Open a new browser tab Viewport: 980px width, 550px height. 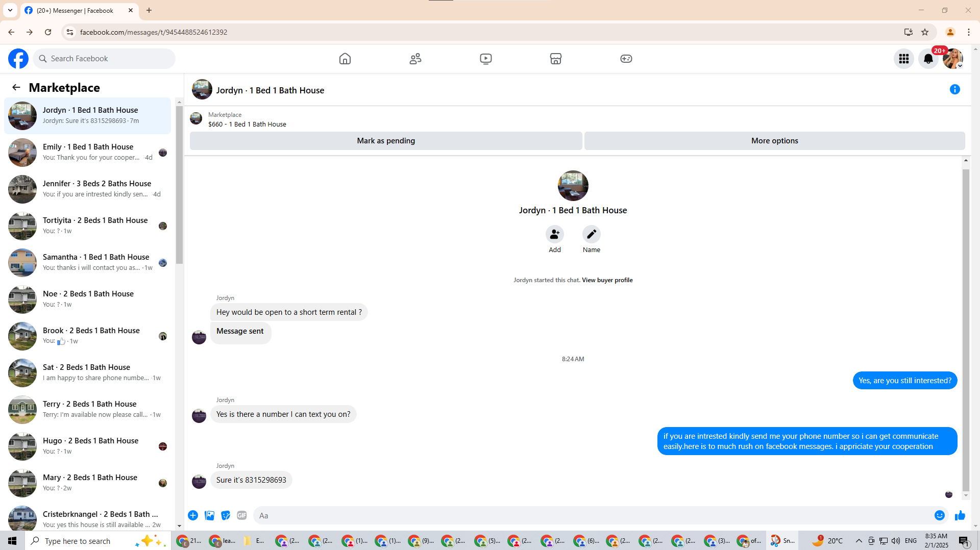[149, 10]
